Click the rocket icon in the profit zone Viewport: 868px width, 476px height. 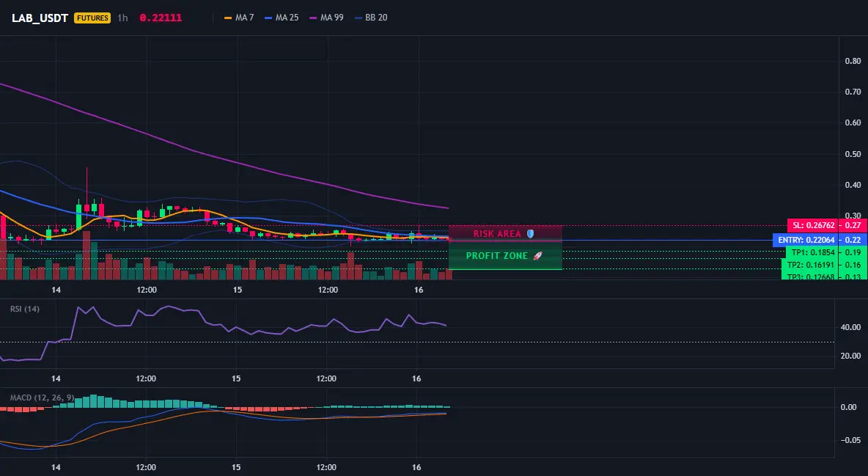click(537, 256)
